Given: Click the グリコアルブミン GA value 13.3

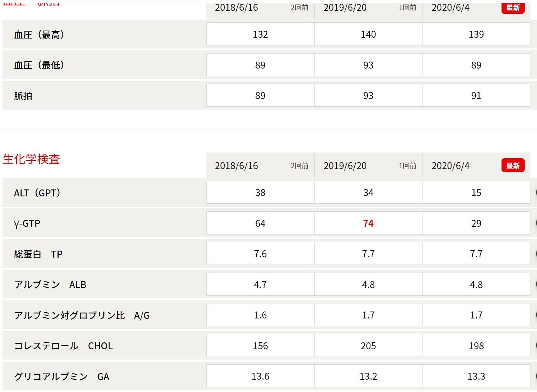Looking at the screenshot, I should pos(476,376).
